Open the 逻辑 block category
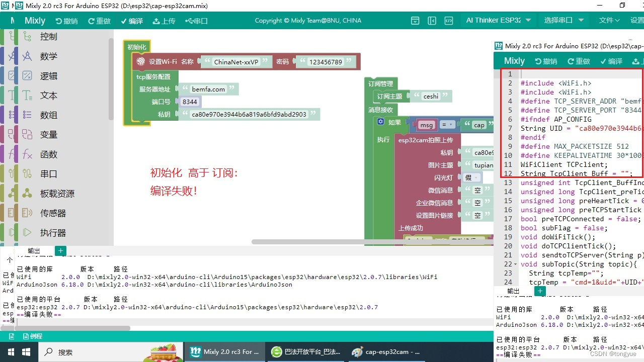644x362 pixels. click(48, 76)
